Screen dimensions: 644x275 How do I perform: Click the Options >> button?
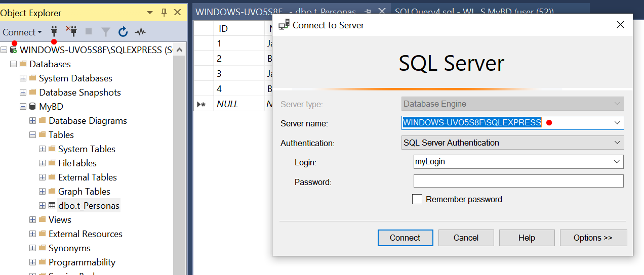[x=593, y=238]
